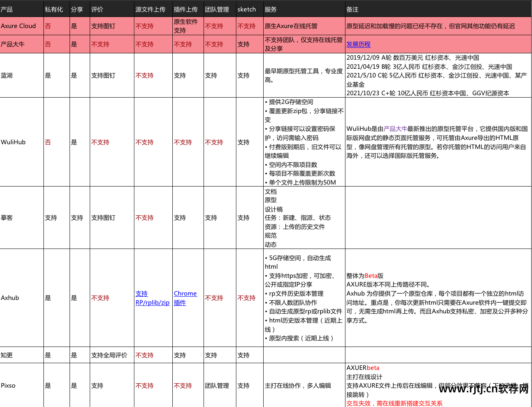Select the 插件上传 column header

(188, 9)
